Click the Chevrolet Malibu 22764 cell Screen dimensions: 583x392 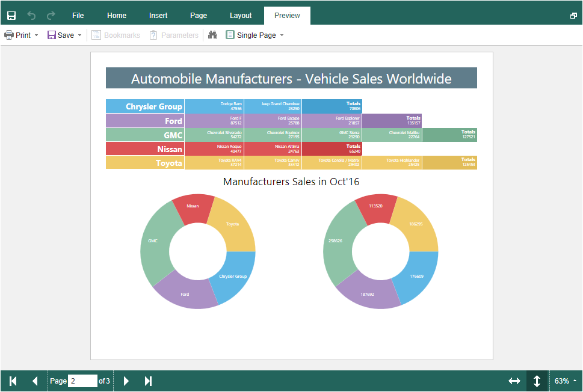(392, 135)
